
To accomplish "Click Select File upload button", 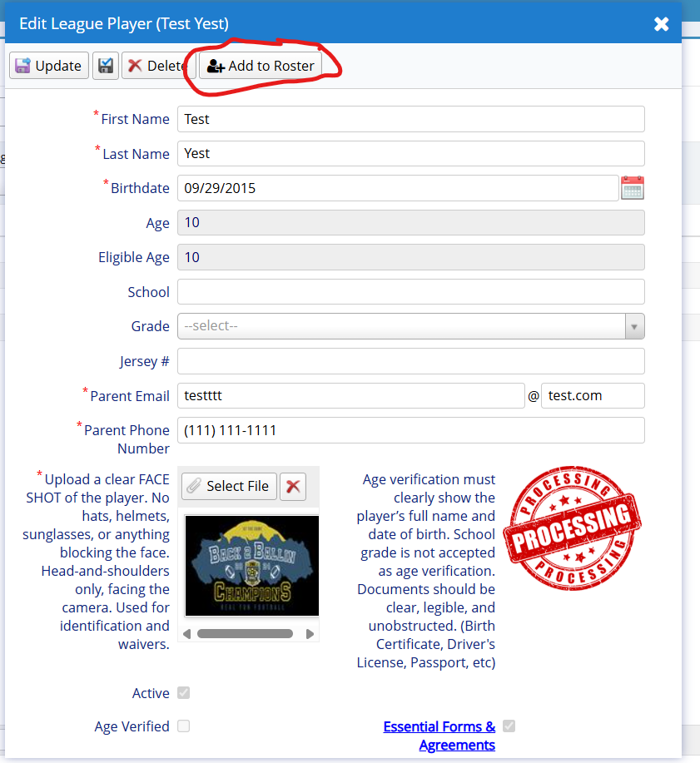I will 227,486.
